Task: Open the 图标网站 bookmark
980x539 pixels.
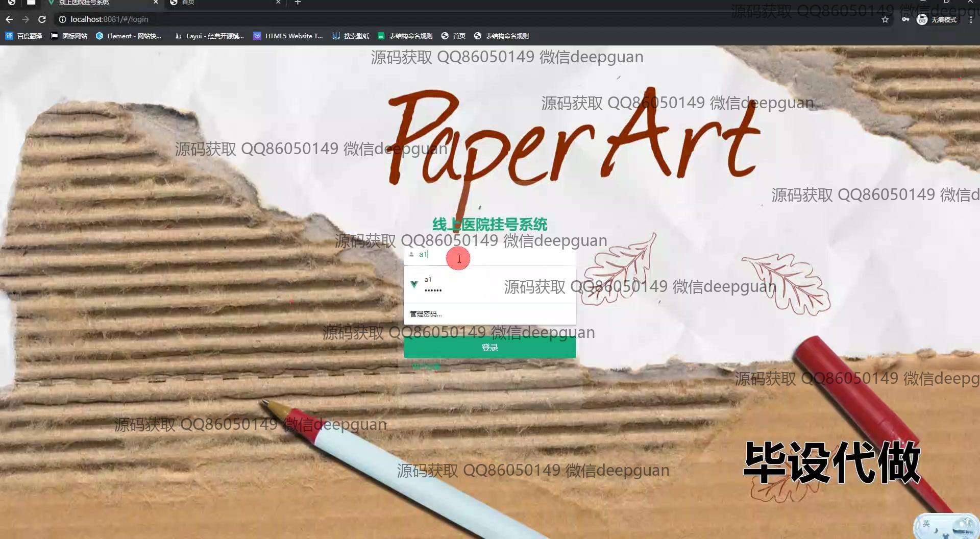Action: click(69, 36)
